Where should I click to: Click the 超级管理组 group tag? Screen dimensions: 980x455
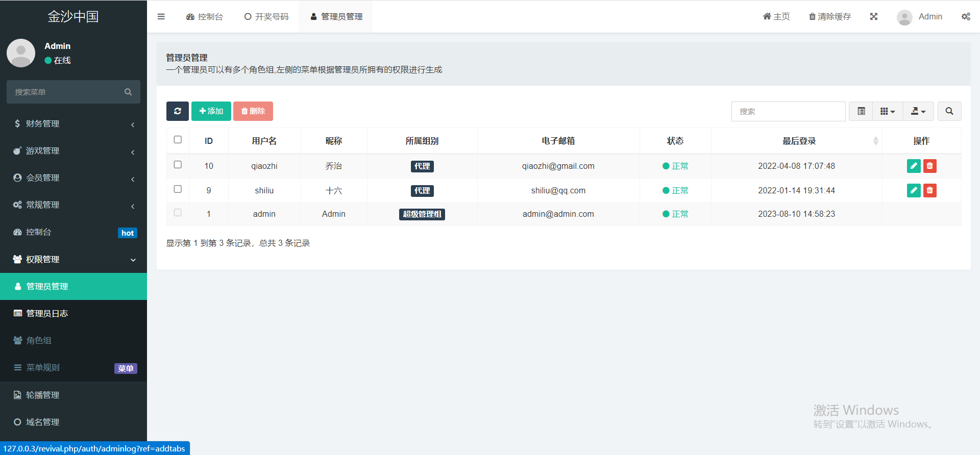[x=422, y=214]
